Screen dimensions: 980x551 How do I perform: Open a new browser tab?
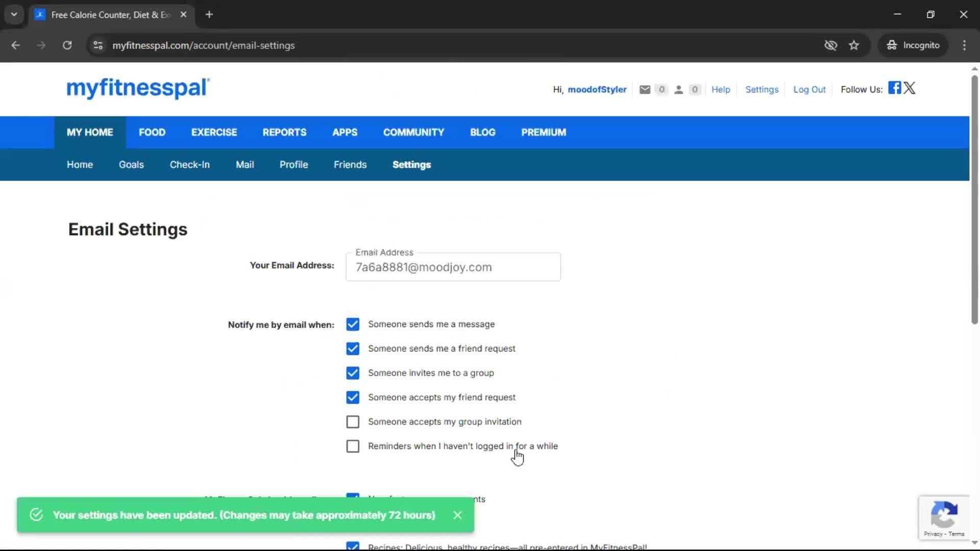click(x=209, y=15)
